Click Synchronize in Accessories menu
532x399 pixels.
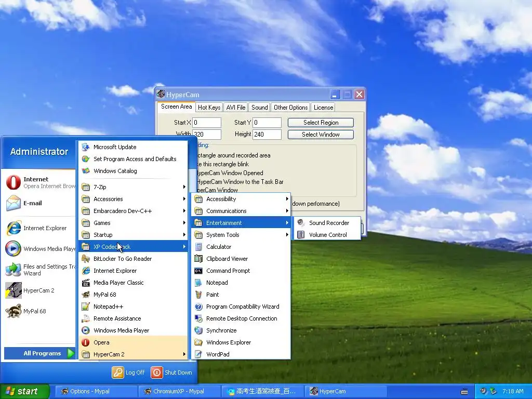tap(241, 330)
